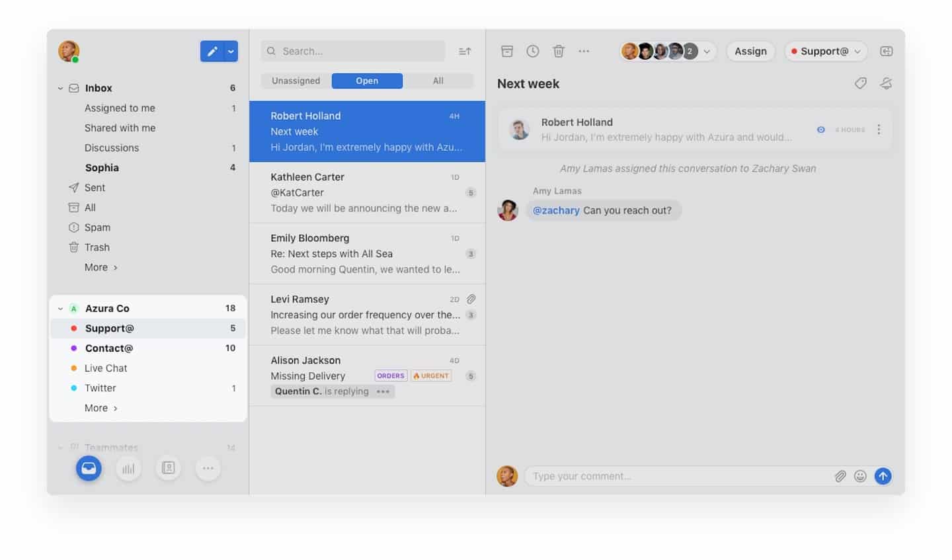This screenshot has width=952, height=560.
Task: Open the compose dropdown arrow
Action: click(x=231, y=51)
